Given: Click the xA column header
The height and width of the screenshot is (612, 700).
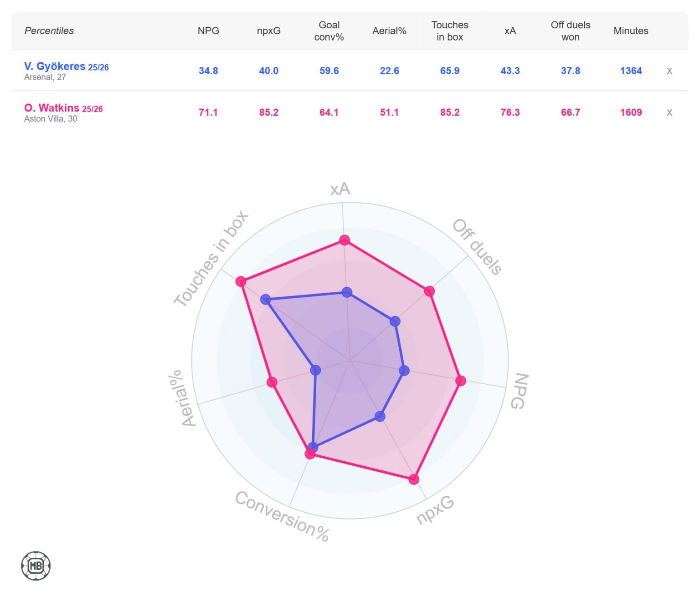Looking at the screenshot, I should coord(510,31).
